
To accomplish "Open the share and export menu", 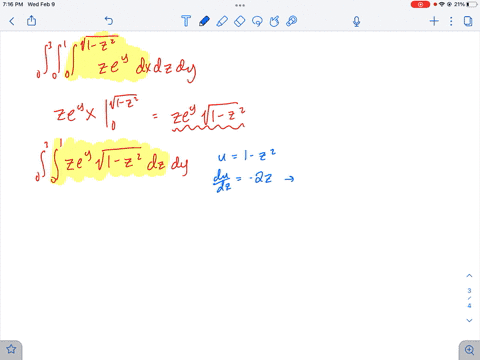I will (31, 21).
